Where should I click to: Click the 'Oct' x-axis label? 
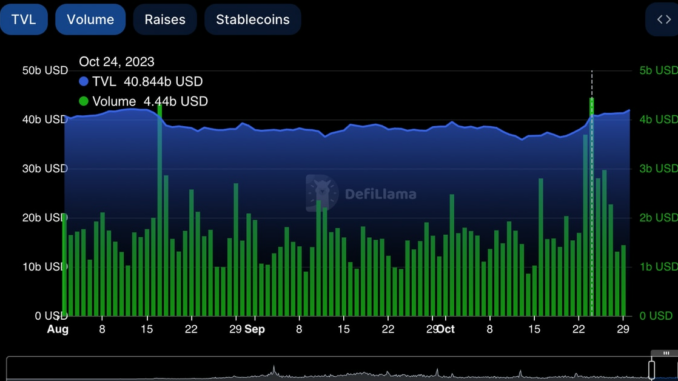point(445,329)
